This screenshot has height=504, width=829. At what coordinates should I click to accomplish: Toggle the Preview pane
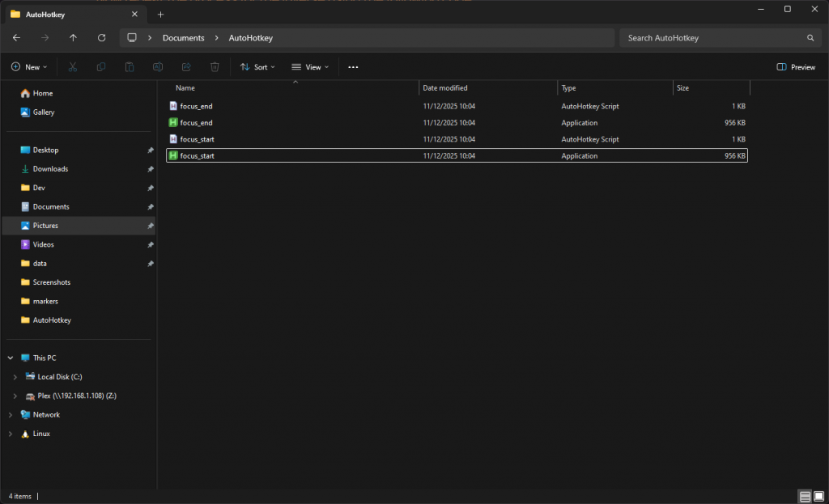(x=796, y=67)
